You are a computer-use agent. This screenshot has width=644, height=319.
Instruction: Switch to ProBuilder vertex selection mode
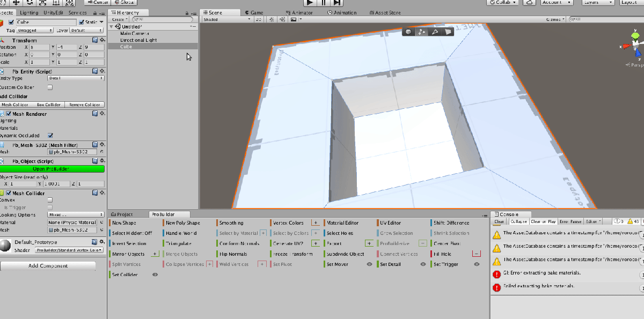click(422, 32)
